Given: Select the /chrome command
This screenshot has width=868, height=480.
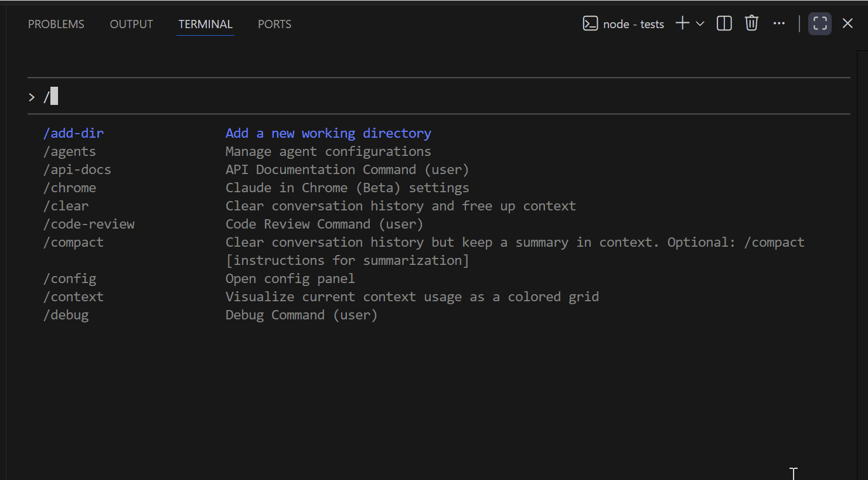Looking at the screenshot, I should (x=70, y=188).
